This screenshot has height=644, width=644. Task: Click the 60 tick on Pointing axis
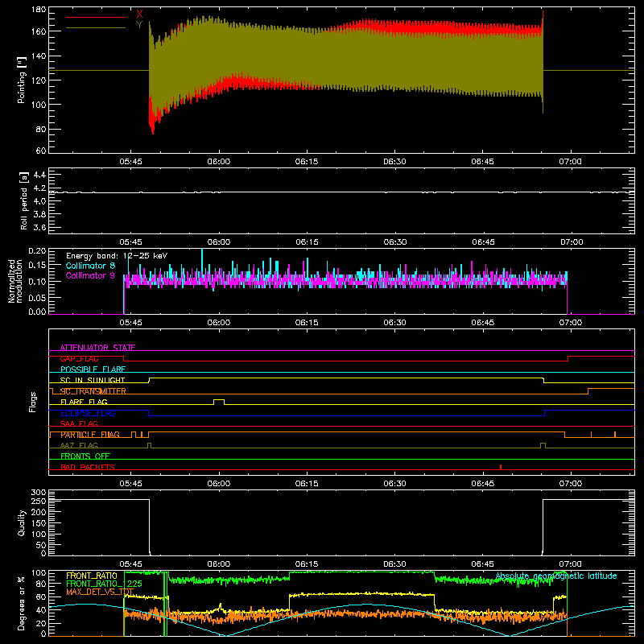[41, 151]
